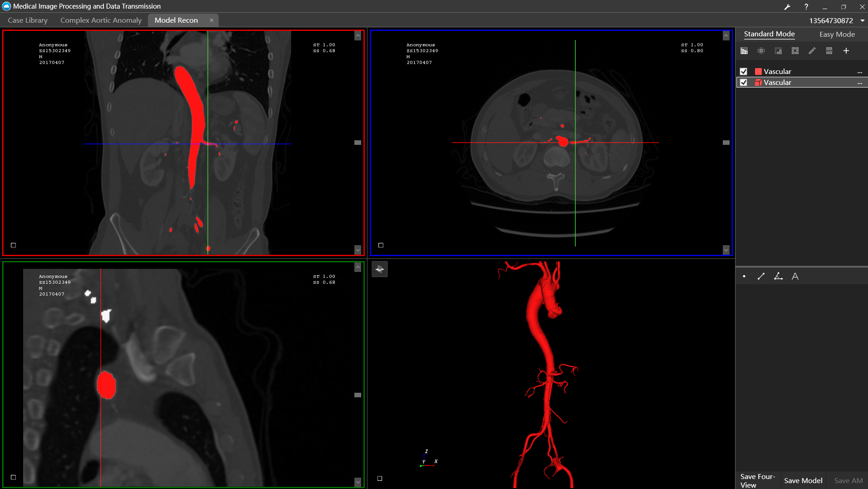The height and width of the screenshot is (489, 868).
Task: Select the pencil edit tool
Action: pyautogui.click(x=812, y=51)
